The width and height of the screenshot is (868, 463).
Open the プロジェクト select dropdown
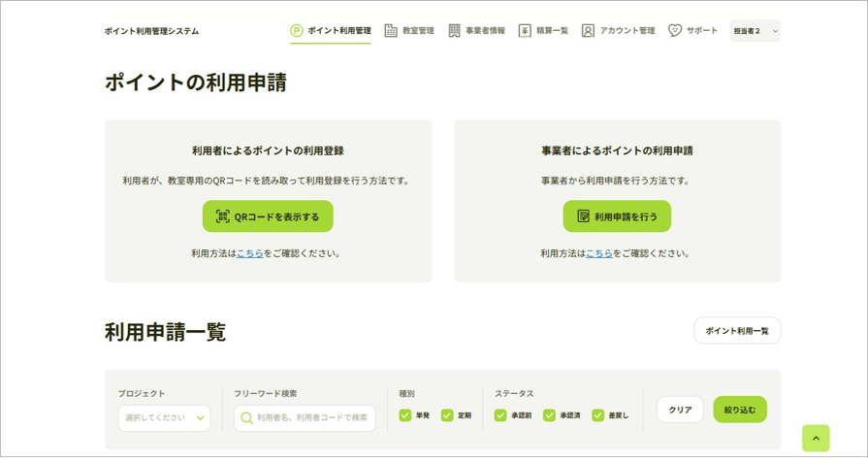(x=165, y=418)
